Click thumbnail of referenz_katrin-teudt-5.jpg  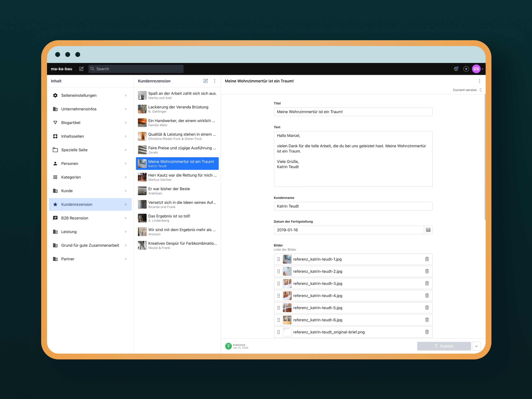pos(287,308)
